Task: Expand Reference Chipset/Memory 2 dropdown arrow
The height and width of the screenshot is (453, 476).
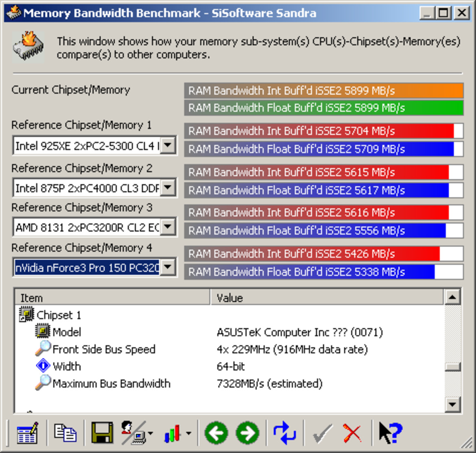Action: 168,188
